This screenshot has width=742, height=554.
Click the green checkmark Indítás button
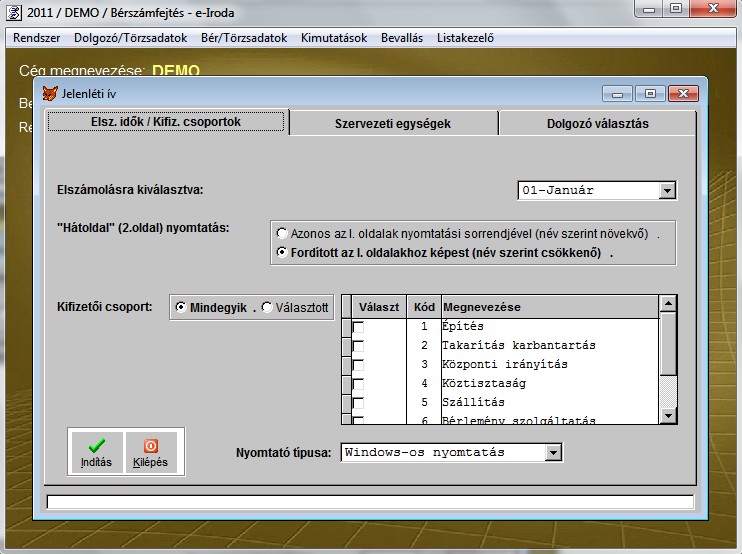96,452
